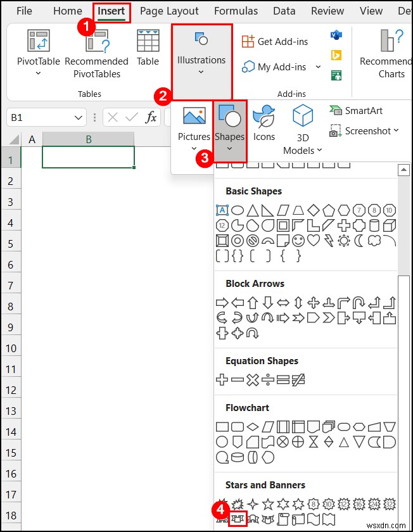Image resolution: width=413 pixels, height=532 pixels.
Task: Open 3D Models dropdown
Action: 302,130
